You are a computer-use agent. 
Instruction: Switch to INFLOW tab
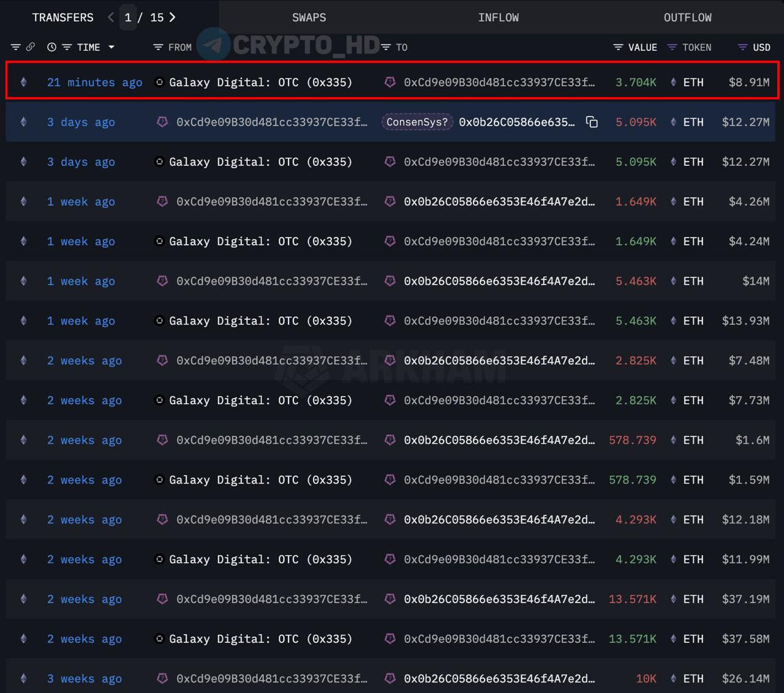[498, 17]
